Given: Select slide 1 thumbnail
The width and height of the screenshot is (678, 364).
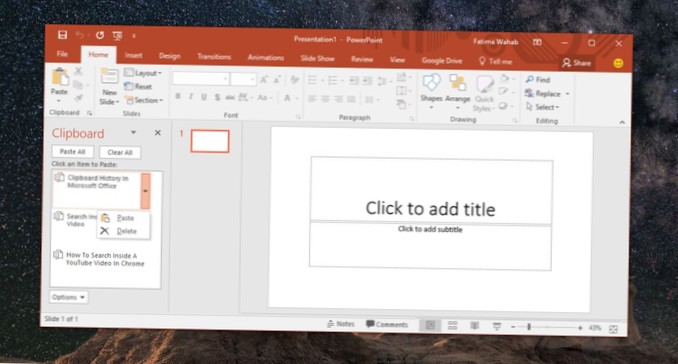Looking at the screenshot, I should [210, 141].
